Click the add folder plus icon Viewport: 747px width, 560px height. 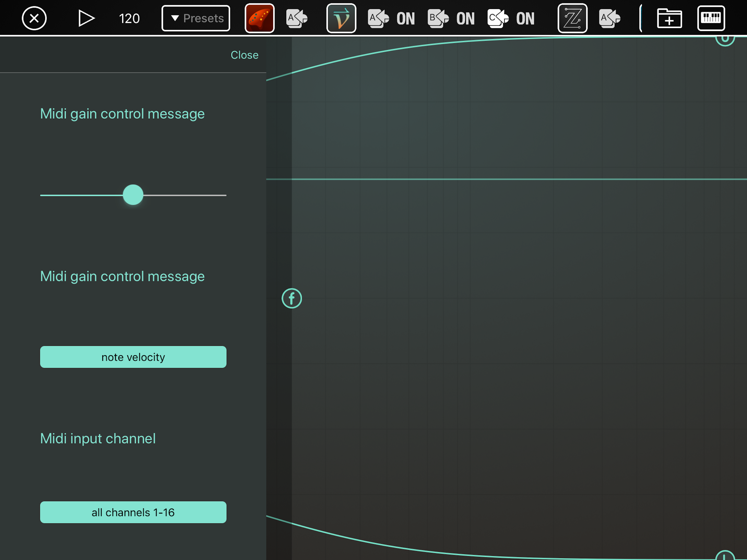[669, 18]
